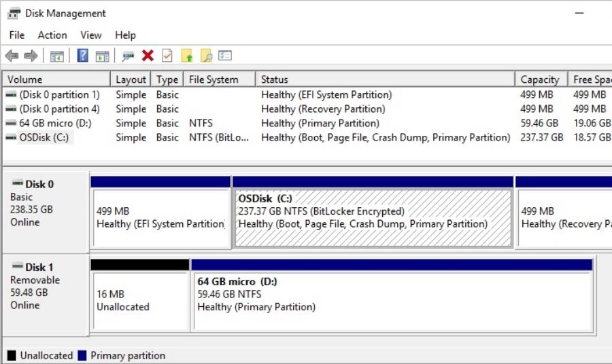Sort by the Volume column header
Screen dimensions: 612x364
click(56, 79)
